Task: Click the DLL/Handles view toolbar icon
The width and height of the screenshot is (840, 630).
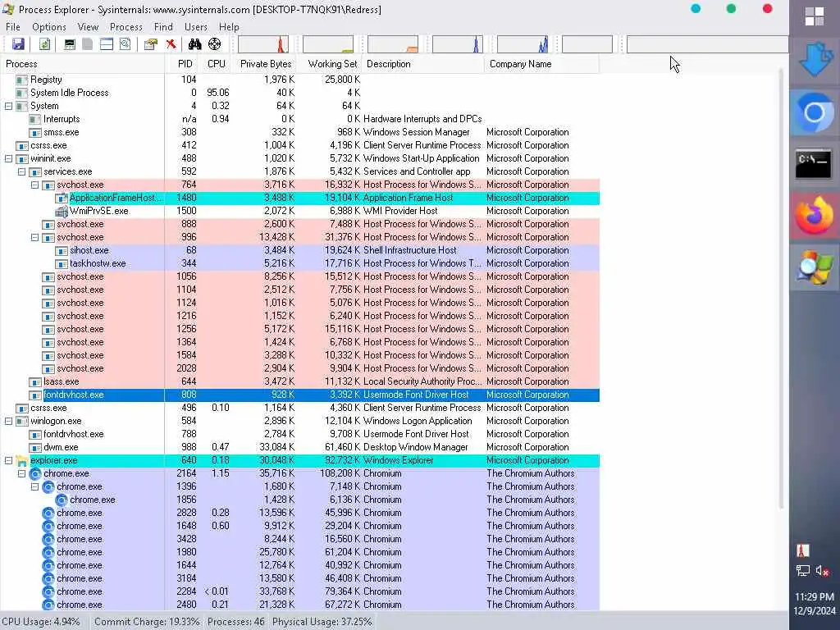Action: 126,44
